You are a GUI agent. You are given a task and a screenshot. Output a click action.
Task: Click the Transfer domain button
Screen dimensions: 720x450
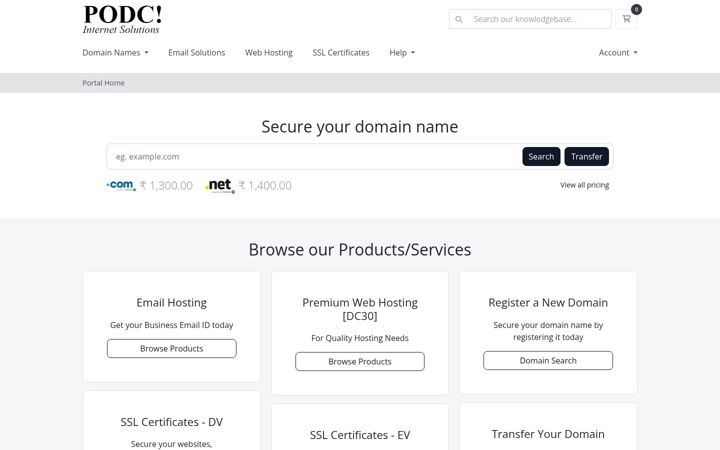click(x=586, y=157)
